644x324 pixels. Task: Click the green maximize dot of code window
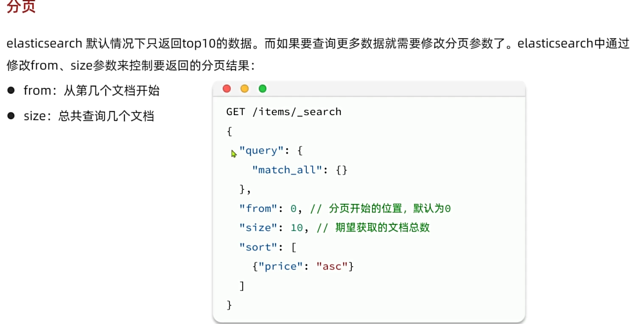(263, 88)
